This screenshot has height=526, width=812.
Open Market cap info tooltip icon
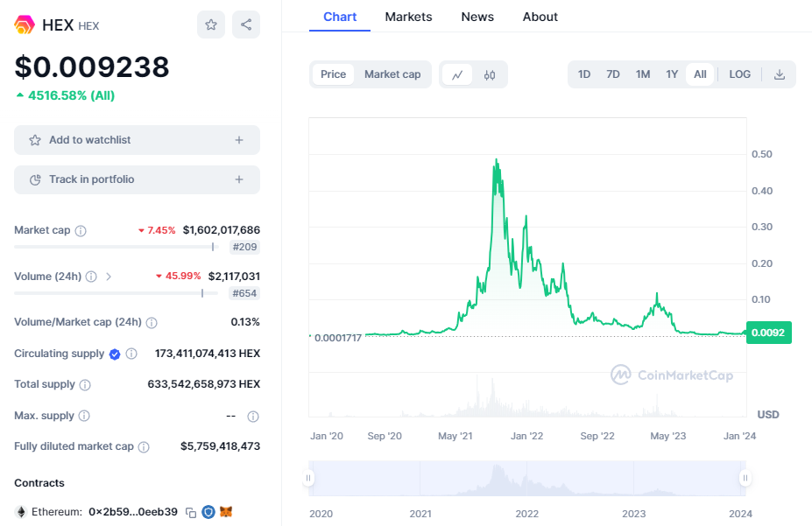(x=81, y=231)
